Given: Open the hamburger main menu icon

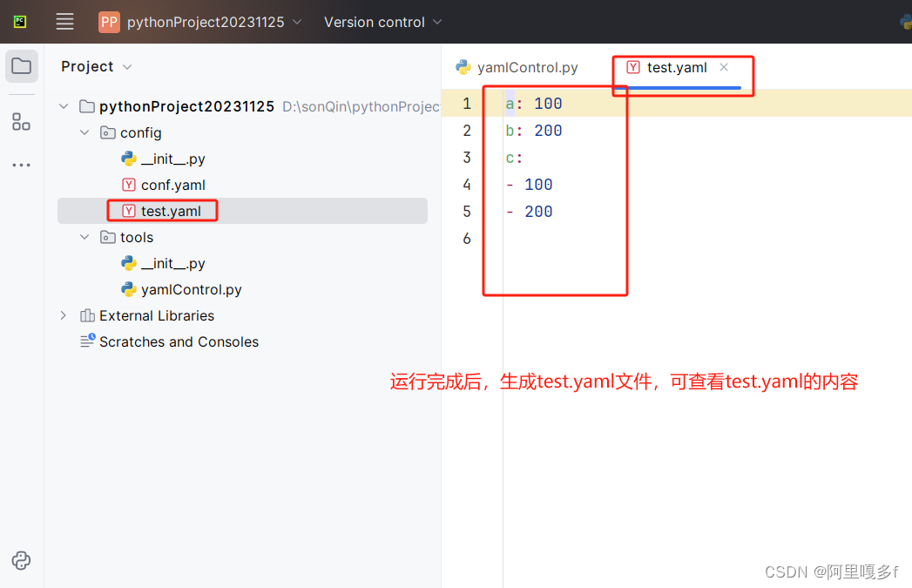Looking at the screenshot, I should coord(64,22).
